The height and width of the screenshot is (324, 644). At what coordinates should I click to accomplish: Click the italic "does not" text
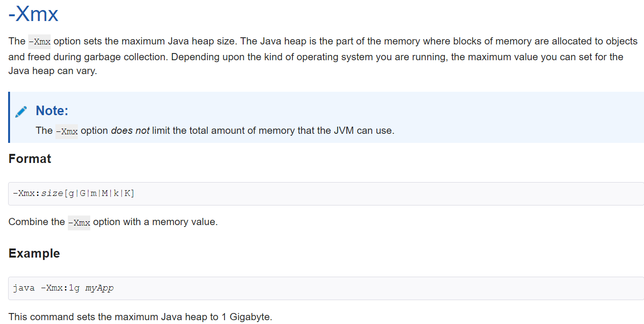click(130, 130)
